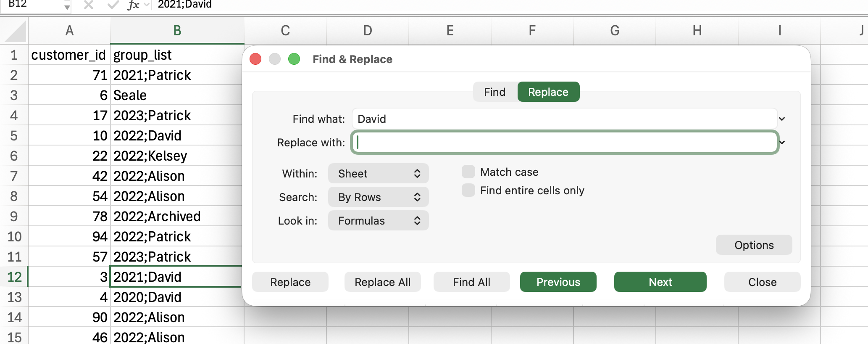Click the fx insert function icon

point(134,5)
